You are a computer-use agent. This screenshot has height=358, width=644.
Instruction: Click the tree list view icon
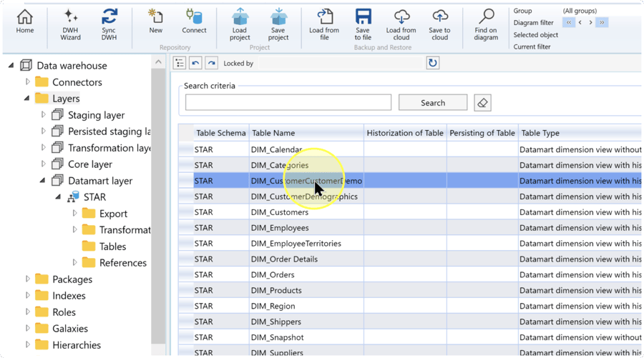180,63
